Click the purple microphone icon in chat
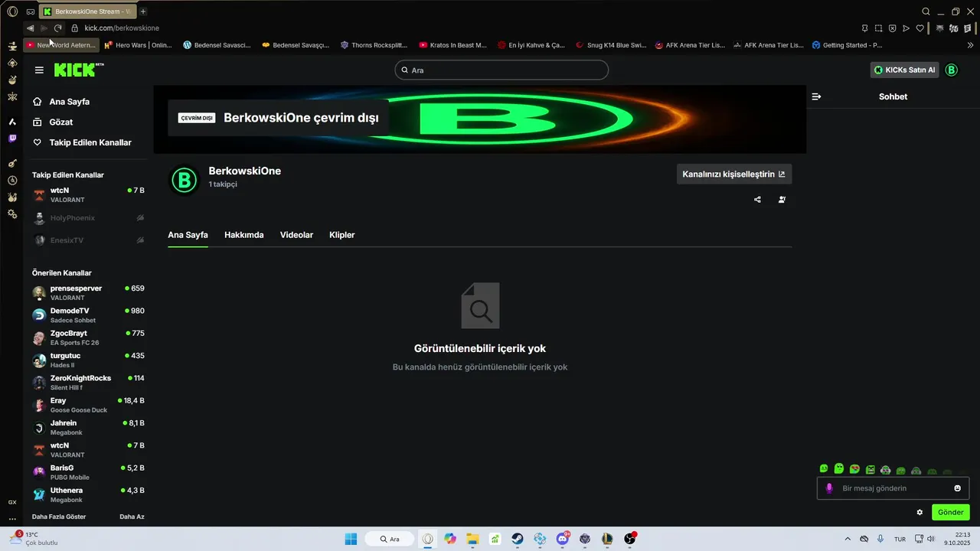This screenshot has width=980, height=551. (x=828, y=488)
